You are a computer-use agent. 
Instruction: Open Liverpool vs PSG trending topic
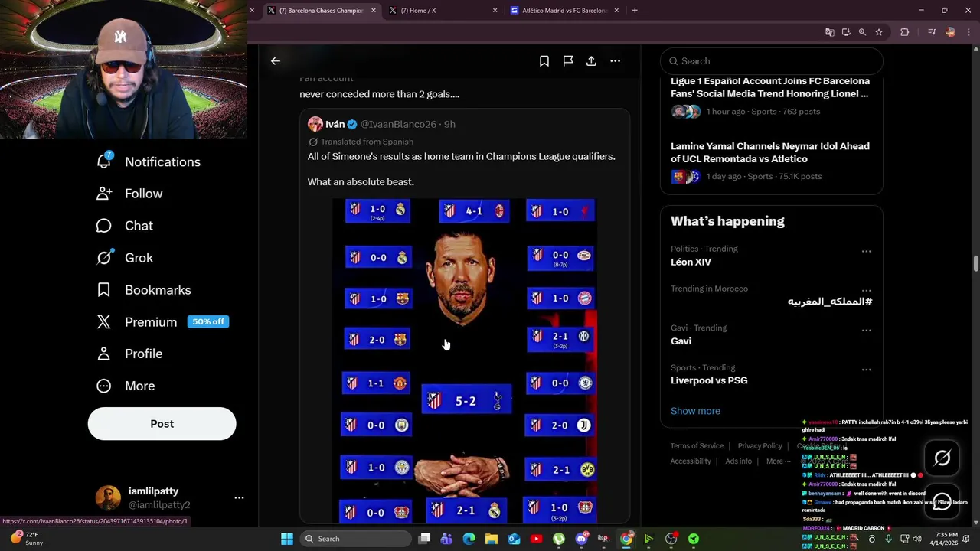tap(709, 380)
